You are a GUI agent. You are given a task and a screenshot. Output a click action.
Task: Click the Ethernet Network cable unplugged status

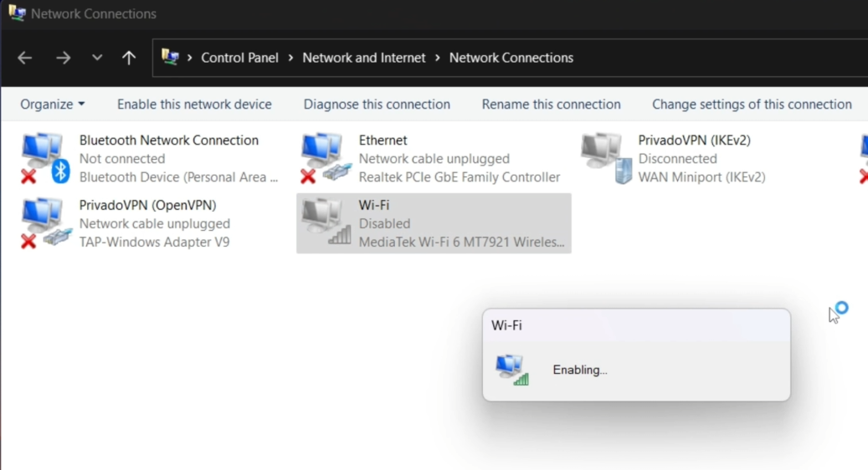click(434, 159)
